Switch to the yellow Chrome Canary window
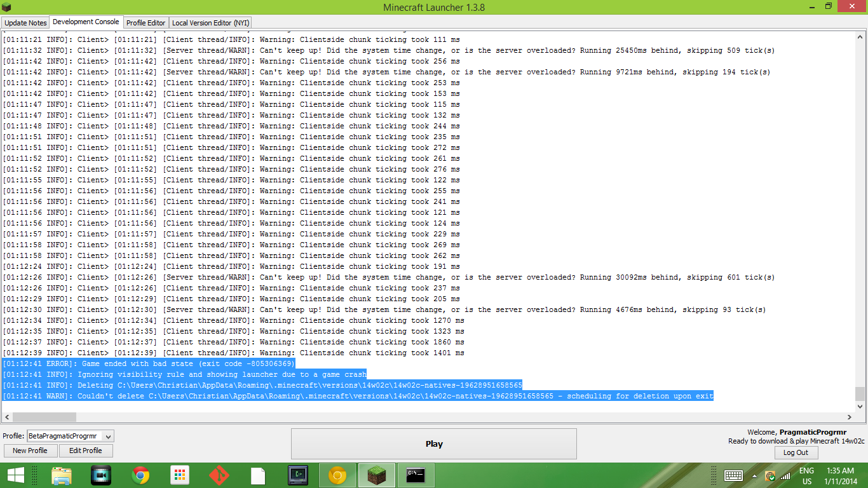 [337, 475]
